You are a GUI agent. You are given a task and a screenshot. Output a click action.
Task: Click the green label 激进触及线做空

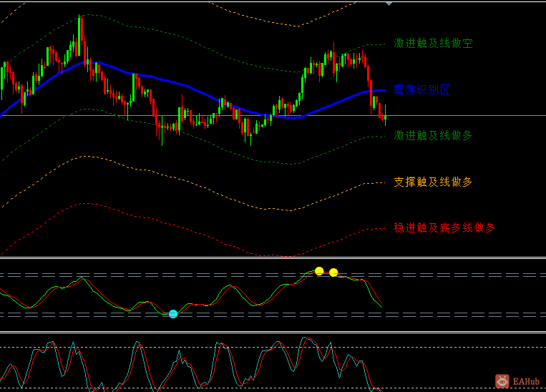pyautogui.click(x=433, y=44)
